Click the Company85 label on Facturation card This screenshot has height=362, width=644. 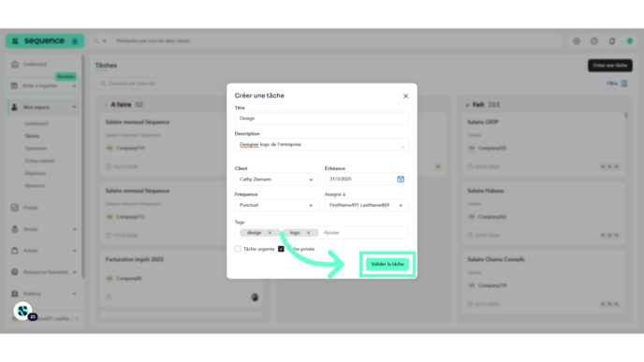tap(129, 278)
